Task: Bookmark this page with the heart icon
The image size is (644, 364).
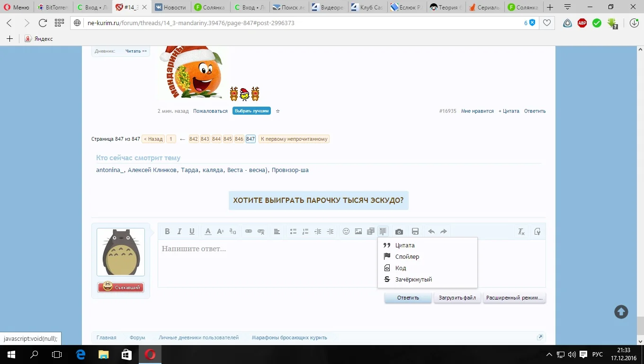Action: (547, 22)
